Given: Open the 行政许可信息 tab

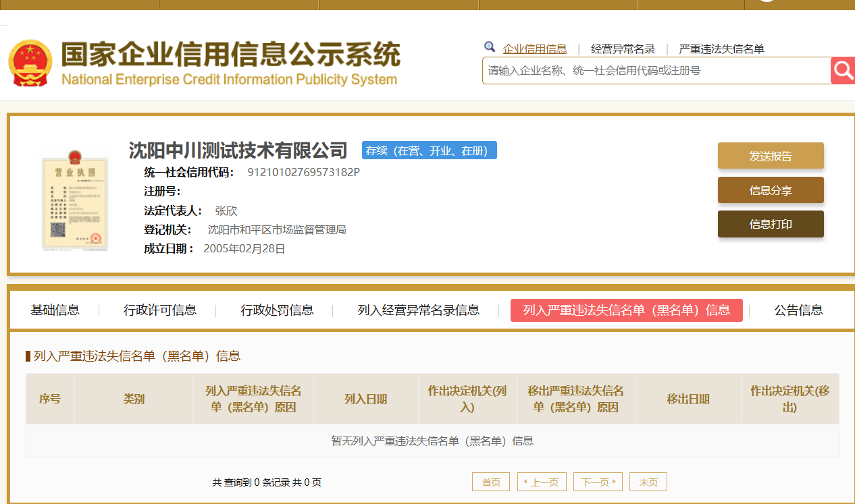Looking at the screenshot, I should [160, 310].
